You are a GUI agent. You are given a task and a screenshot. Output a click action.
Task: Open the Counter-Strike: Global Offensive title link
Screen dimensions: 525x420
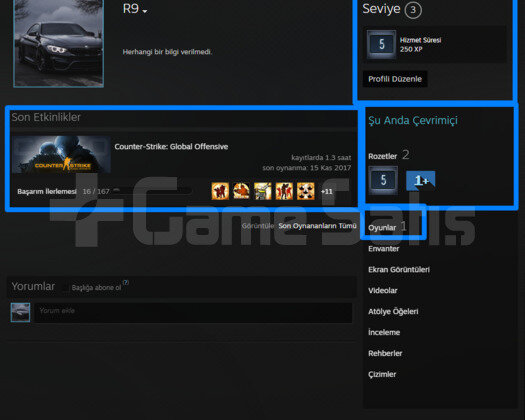pos(171,147)
